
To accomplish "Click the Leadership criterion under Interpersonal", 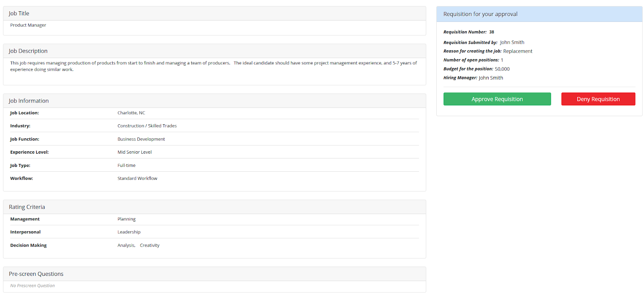I will [x=129, y=232].
